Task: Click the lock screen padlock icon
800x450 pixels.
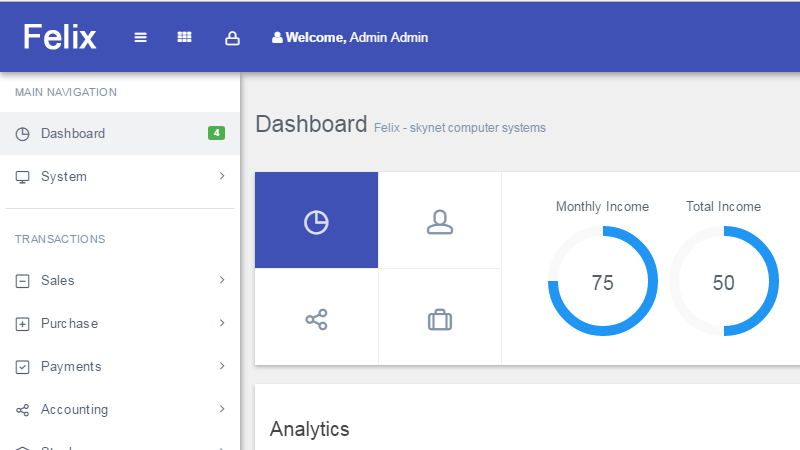Action: pos(232,38)
